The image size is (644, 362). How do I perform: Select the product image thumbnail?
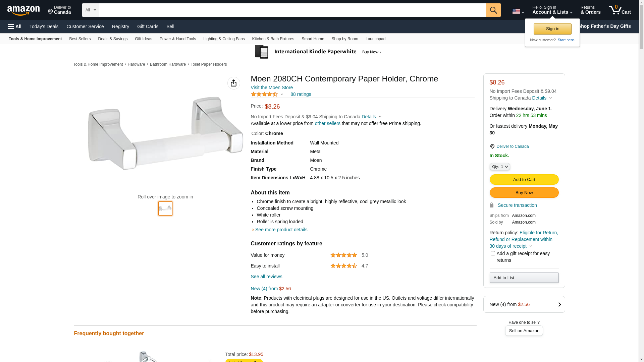click(165, 208)
